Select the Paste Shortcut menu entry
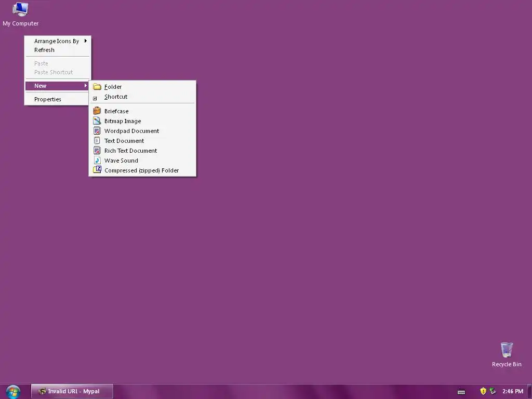532x399 pixels. pos(58,72)
